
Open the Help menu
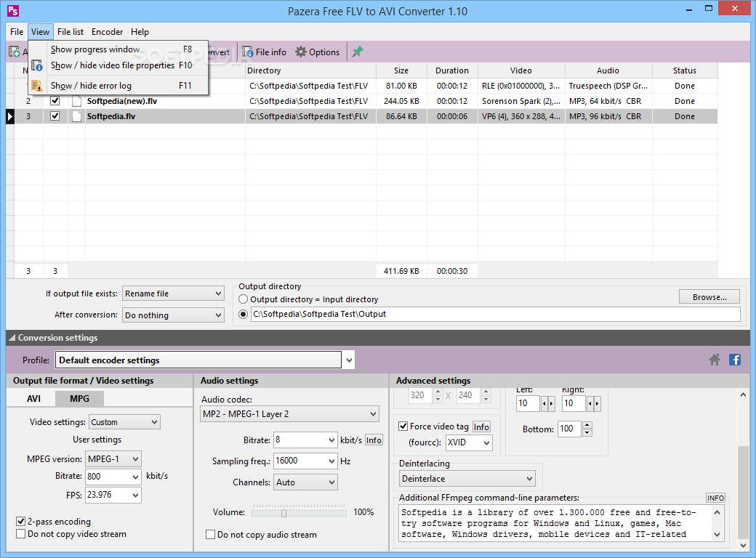coord(140,32)
